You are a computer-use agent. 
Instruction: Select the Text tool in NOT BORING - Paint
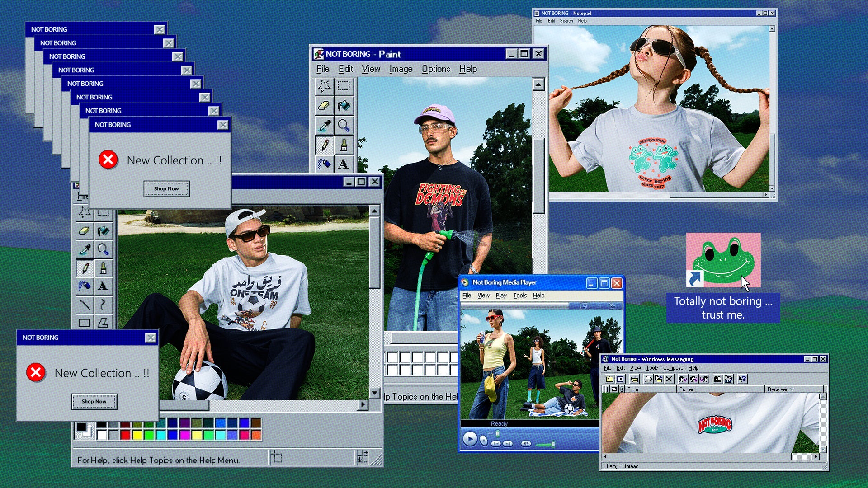pyautogui.click(x=344, y=164)
